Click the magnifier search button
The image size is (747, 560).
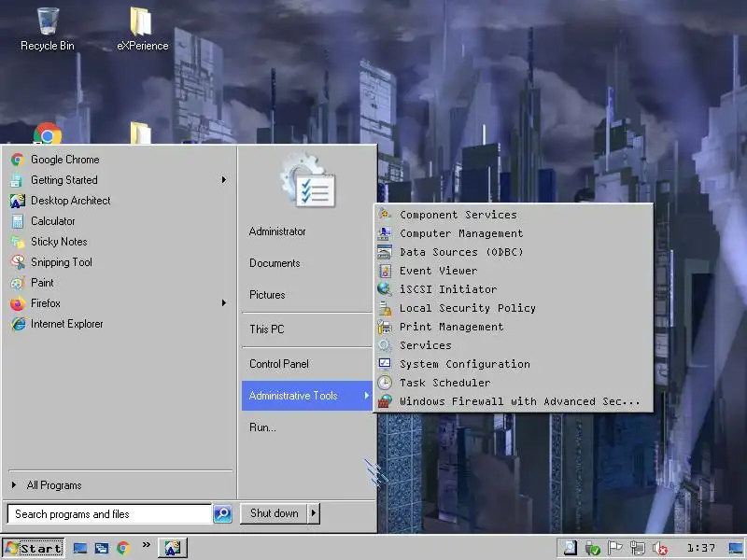point(222,514)
